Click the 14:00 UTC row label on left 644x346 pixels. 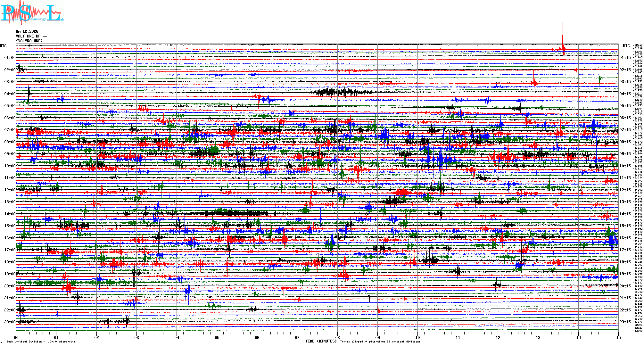pyautogui.click(x=10, y=214)
